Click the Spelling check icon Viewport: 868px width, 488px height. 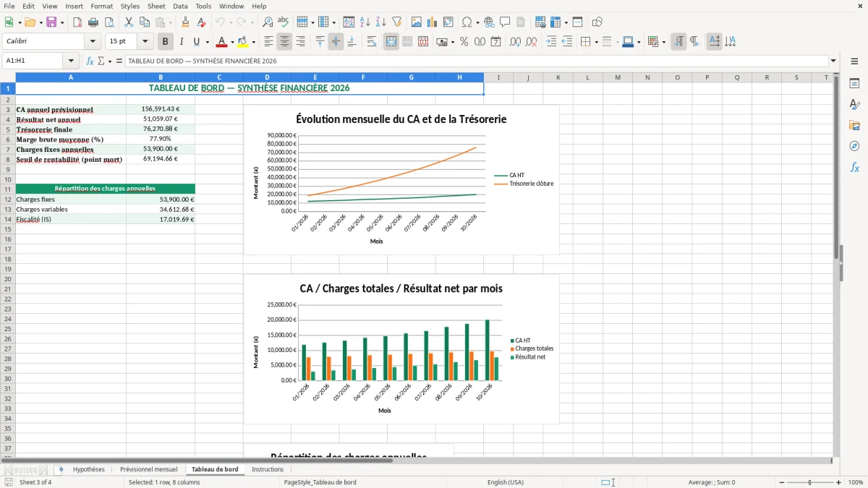284,22
